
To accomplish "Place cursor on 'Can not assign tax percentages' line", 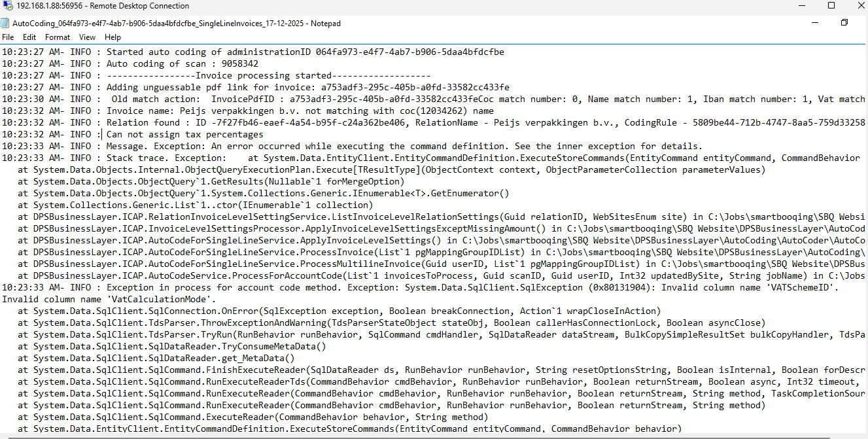I will [x=184, y=135].
